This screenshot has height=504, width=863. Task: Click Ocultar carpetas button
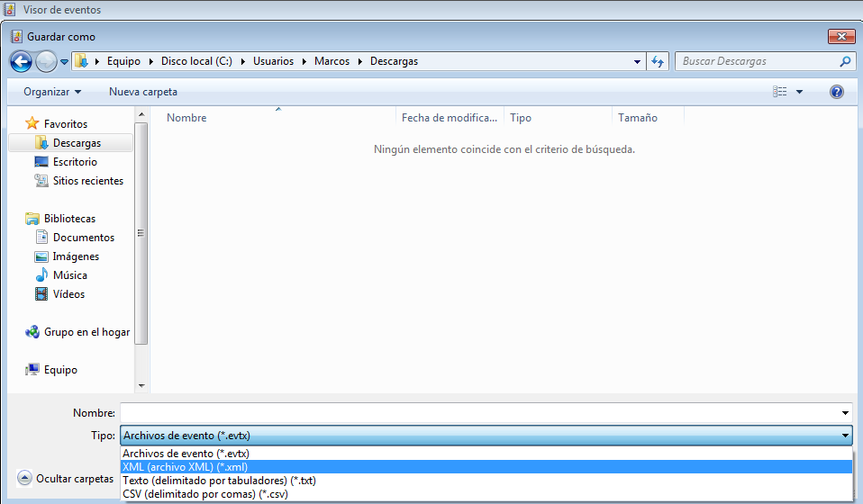(x=65, y=479)
